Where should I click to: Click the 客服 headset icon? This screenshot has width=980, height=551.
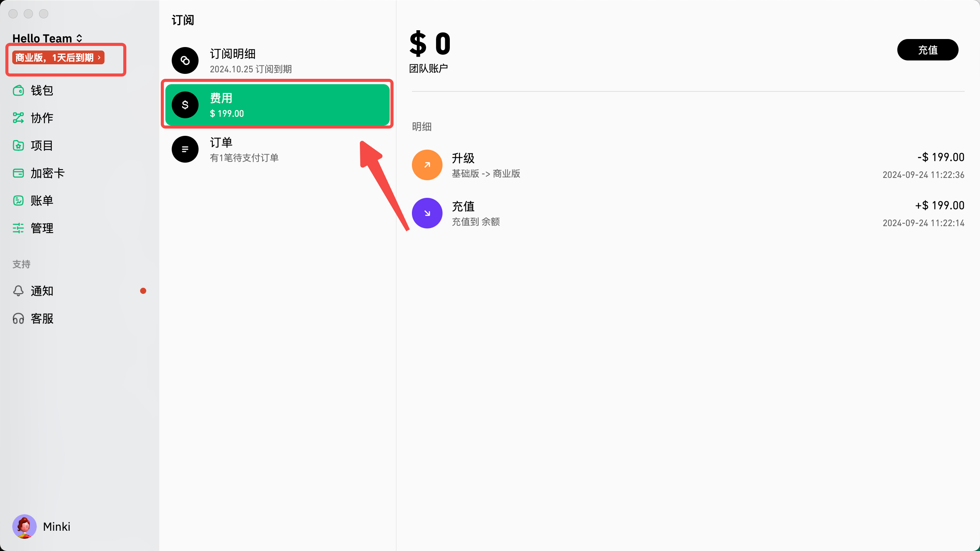coord(18,318)
